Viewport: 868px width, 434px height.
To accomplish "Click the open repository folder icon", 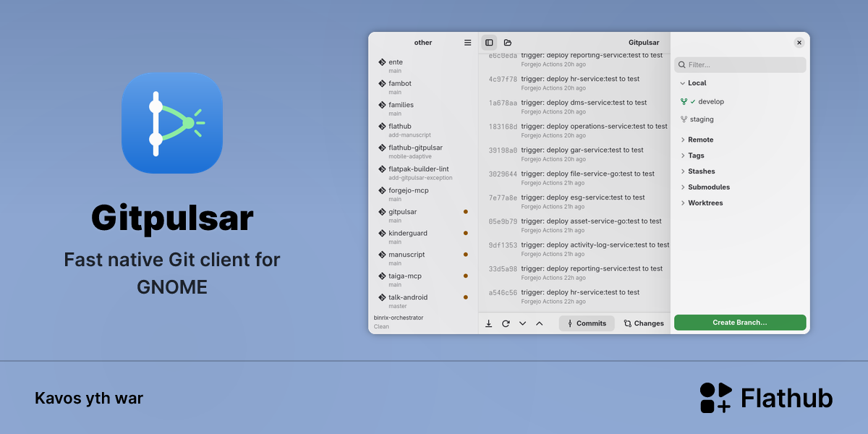I will (x=508, y=43).
